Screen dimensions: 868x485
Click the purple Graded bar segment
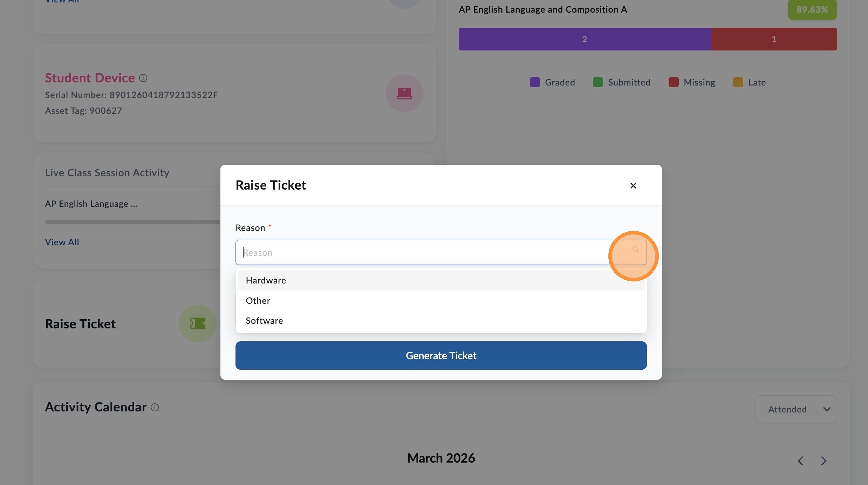(585, 39)
